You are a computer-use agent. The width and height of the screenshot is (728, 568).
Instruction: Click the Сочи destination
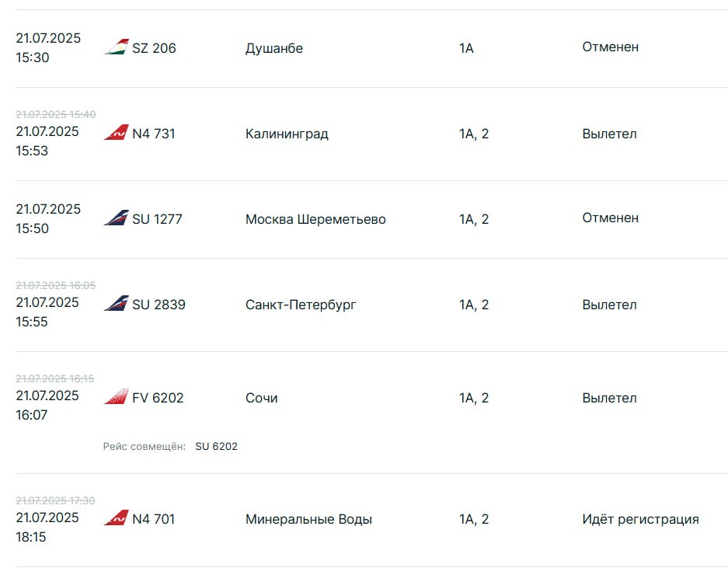pos(261,398)
